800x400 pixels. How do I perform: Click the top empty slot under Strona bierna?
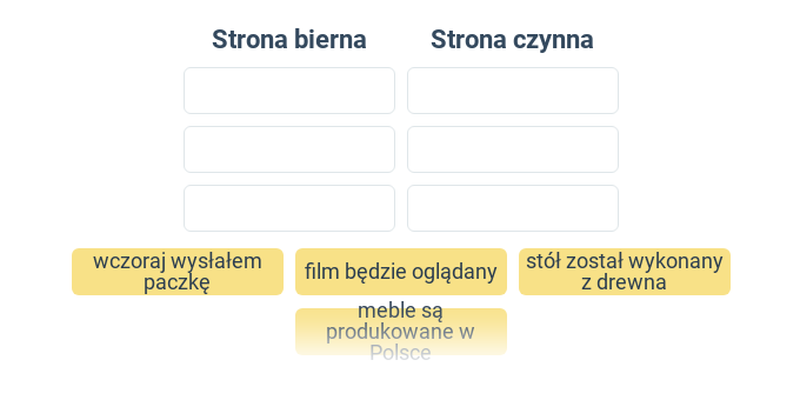pos(289,90)
